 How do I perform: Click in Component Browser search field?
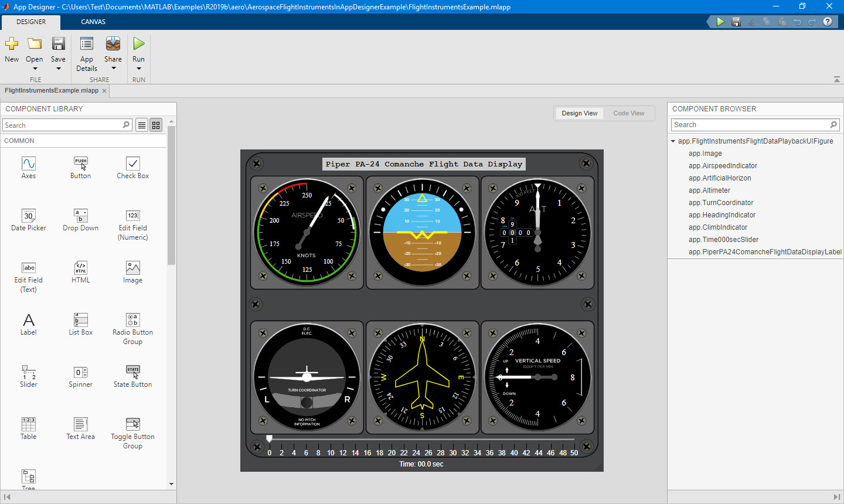pos(755,125)
